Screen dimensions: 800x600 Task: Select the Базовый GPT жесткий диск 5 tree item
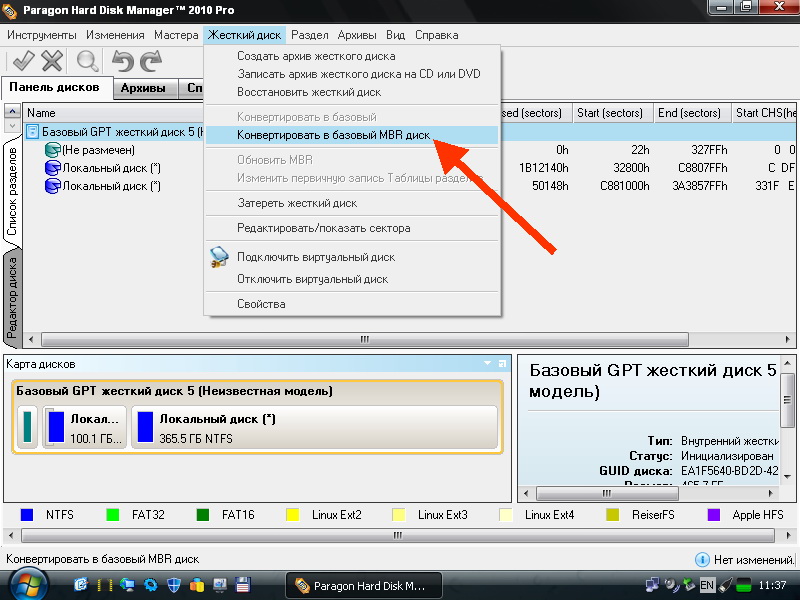pyautogui.click(x=120, y=132)
